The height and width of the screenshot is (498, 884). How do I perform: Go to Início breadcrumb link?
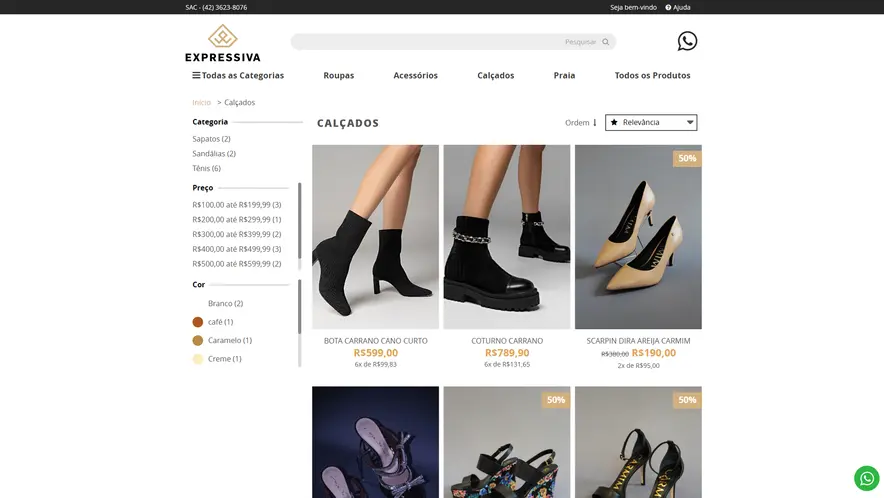pos(201,102)
